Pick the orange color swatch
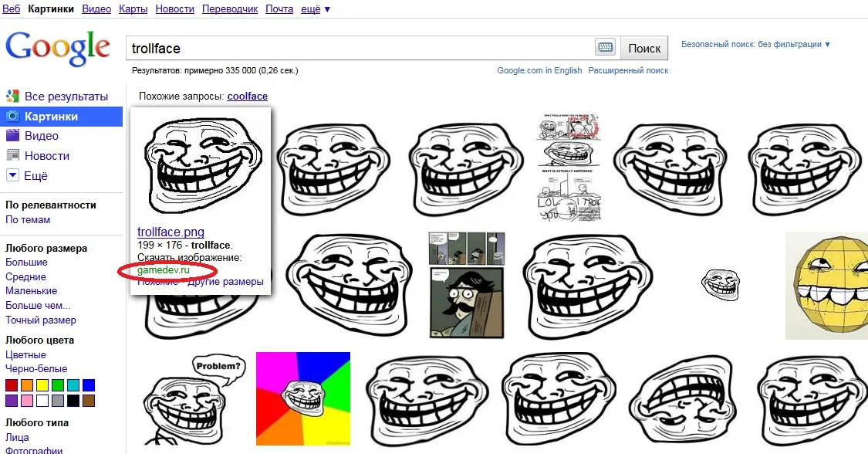Viewport: 868px width, 454px height. (x=27, y=385)
